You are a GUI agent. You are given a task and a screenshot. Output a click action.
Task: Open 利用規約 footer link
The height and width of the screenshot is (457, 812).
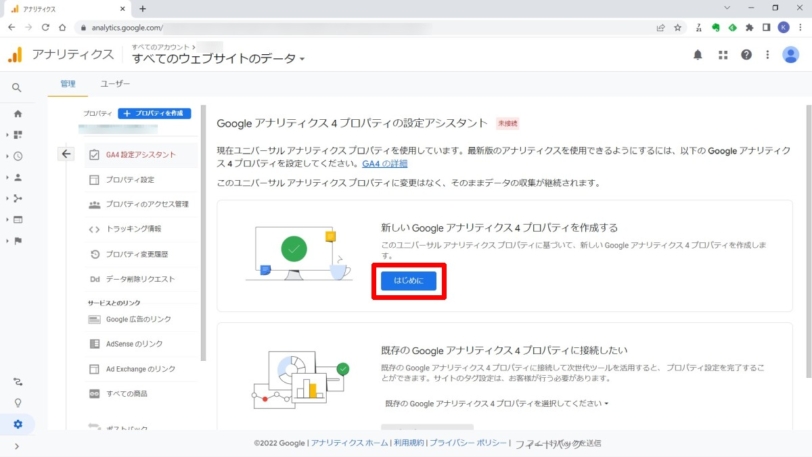click(409, 443)
